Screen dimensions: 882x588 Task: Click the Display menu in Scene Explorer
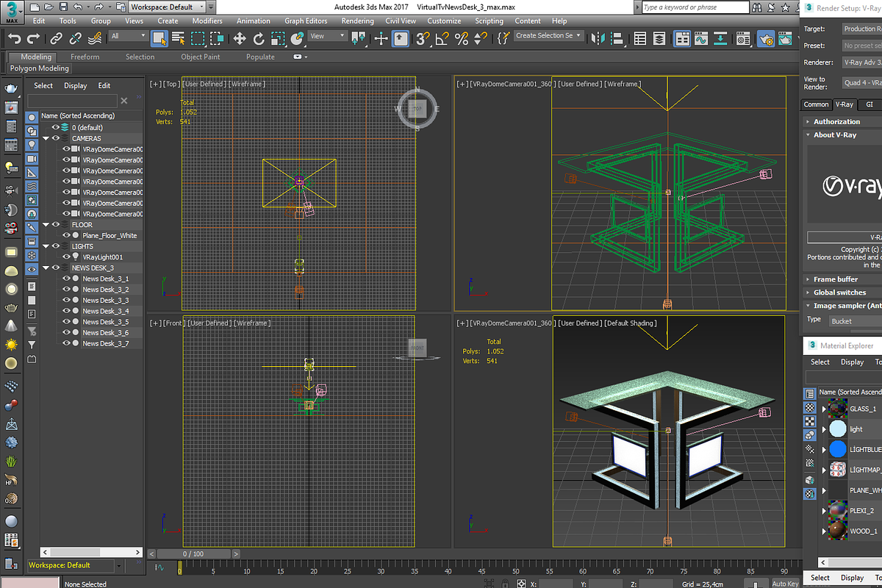(75, 85)
